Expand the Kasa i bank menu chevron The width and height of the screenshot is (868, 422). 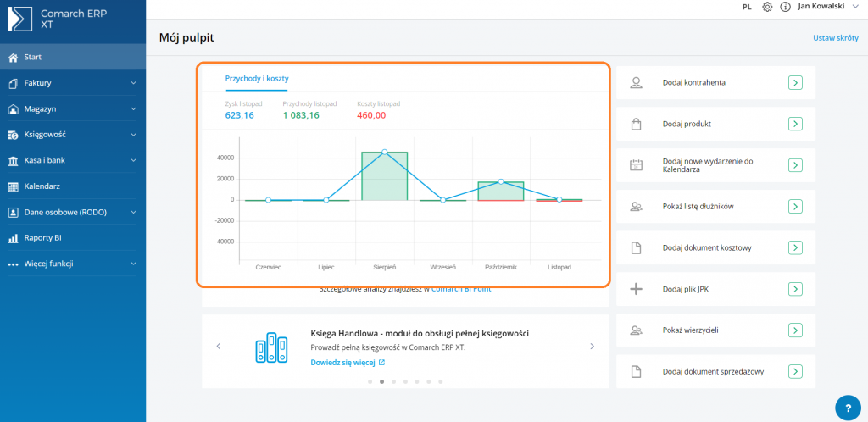pos(133,161)
